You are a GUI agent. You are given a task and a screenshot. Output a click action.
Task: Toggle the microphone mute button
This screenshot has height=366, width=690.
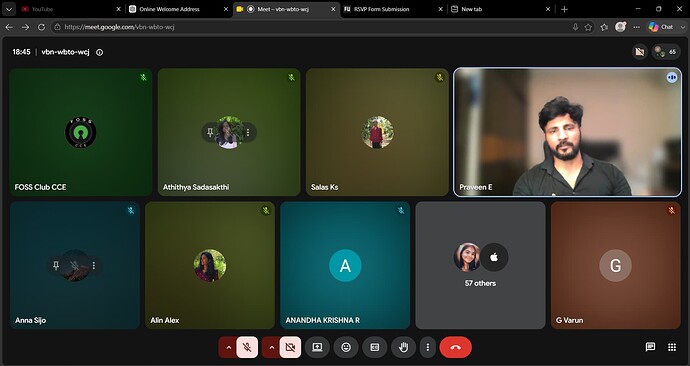coord(247,348)
